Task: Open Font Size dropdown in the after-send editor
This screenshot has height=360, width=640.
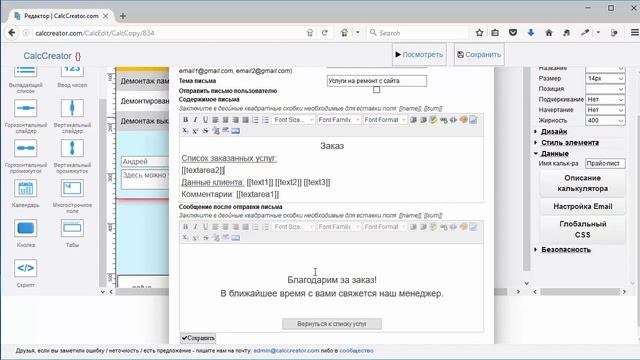Action: pyautogui.click(x=293, y=227)
